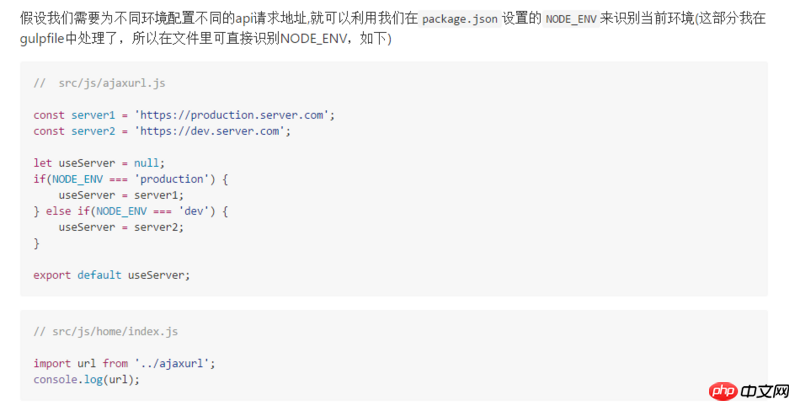Click the 'export default useServer' line
The width and height of the screenshot is (800, 411).
pyautogui.click(x=111, y=275)
